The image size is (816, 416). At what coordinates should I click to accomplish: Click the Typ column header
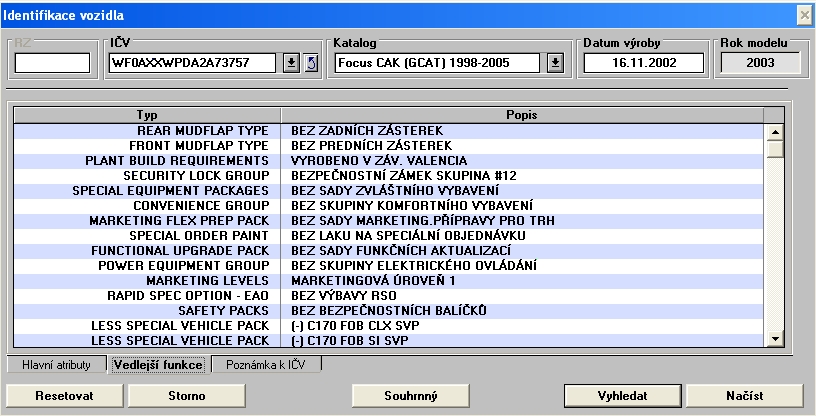click(x=147, y=115)
